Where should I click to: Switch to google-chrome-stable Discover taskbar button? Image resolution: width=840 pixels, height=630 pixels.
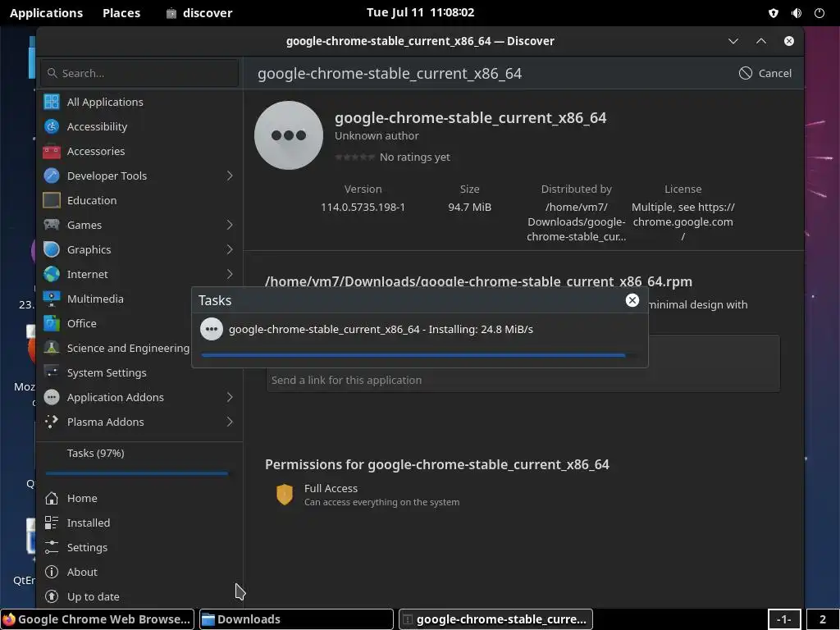click(495, 619)
